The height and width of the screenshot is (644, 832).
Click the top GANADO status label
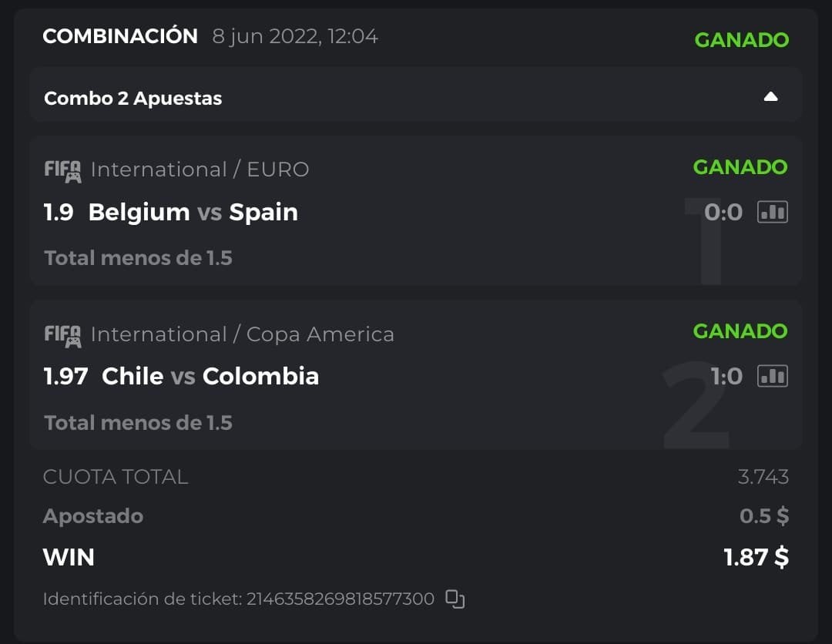coord(741,40)
